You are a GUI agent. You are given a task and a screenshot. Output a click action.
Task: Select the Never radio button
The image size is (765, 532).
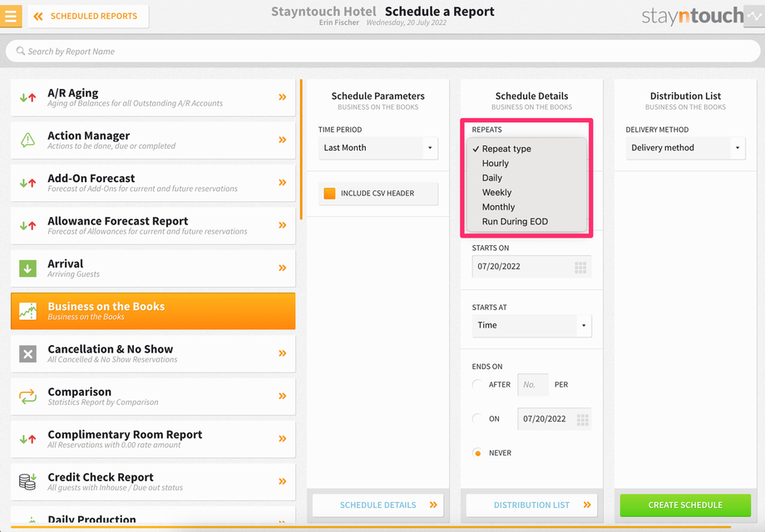[x=477, y=453]
